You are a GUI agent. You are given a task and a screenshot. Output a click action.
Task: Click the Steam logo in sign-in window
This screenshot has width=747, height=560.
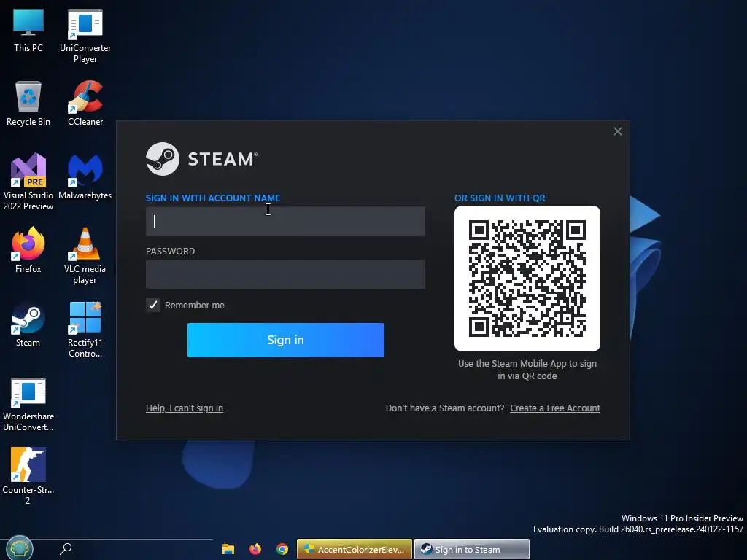coord(201,159)
